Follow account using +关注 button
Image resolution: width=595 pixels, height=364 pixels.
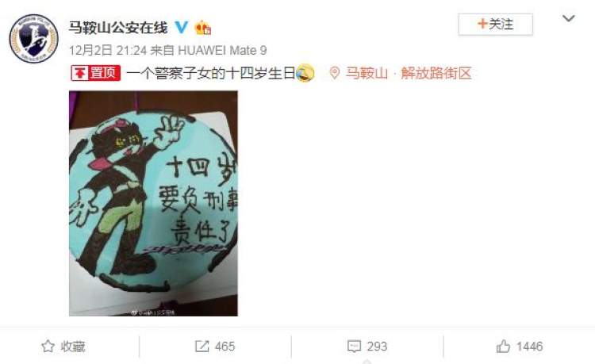(496, 25)
